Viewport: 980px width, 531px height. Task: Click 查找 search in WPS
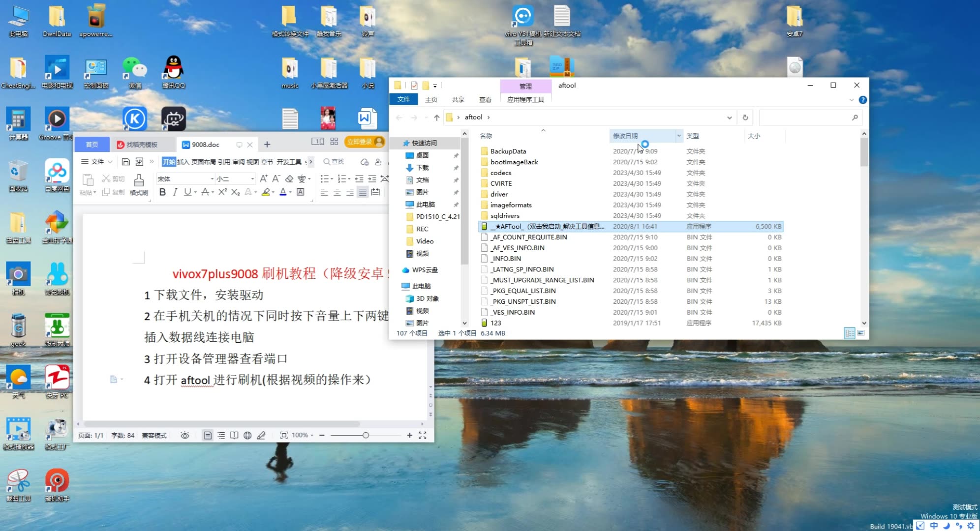(x=334, y=162)
